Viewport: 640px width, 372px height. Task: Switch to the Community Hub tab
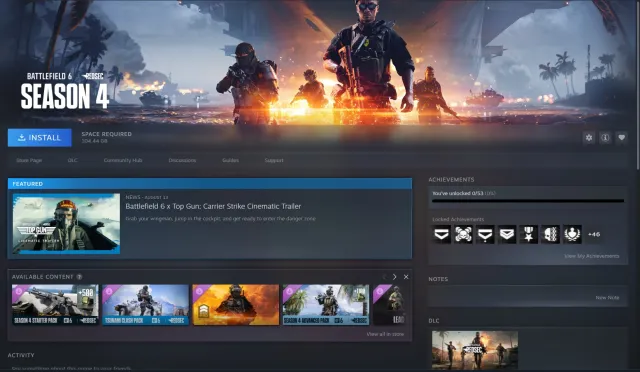[x=123, y=160]
